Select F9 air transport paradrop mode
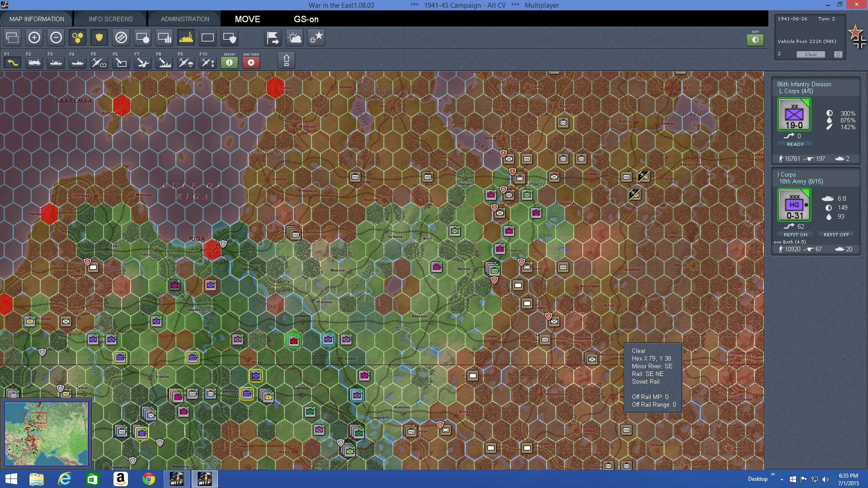868x488 pixels. (186, 62)
